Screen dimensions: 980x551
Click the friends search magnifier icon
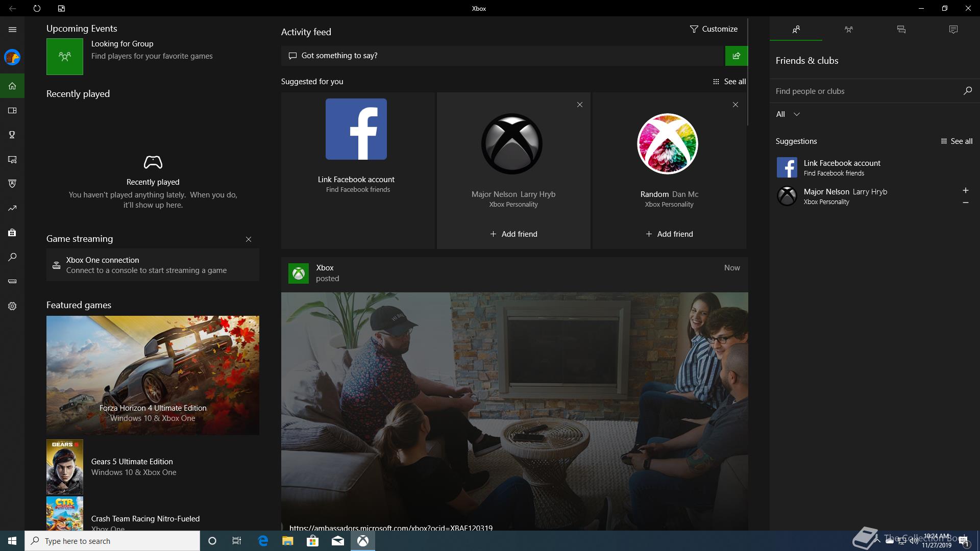click(x=967, y=91)
